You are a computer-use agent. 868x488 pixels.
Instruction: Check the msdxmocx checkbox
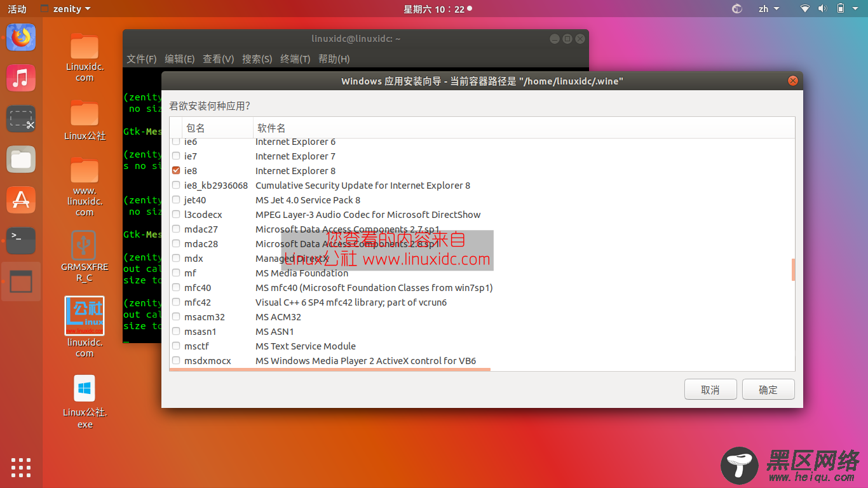coord(176,361)
